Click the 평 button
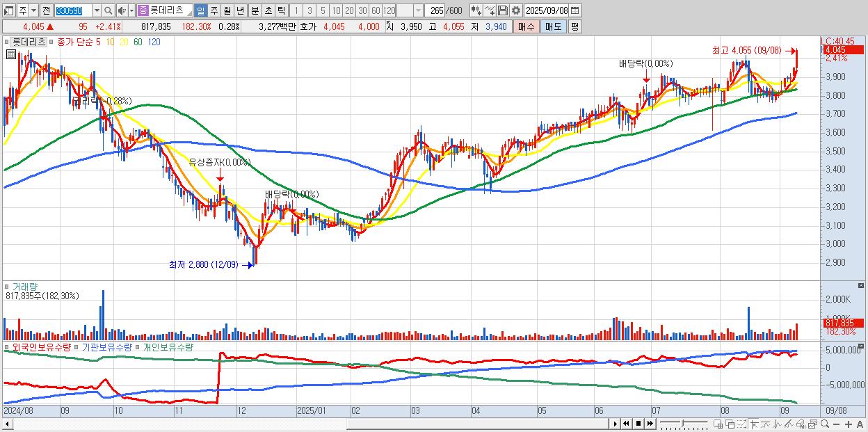 pos(574,26)
